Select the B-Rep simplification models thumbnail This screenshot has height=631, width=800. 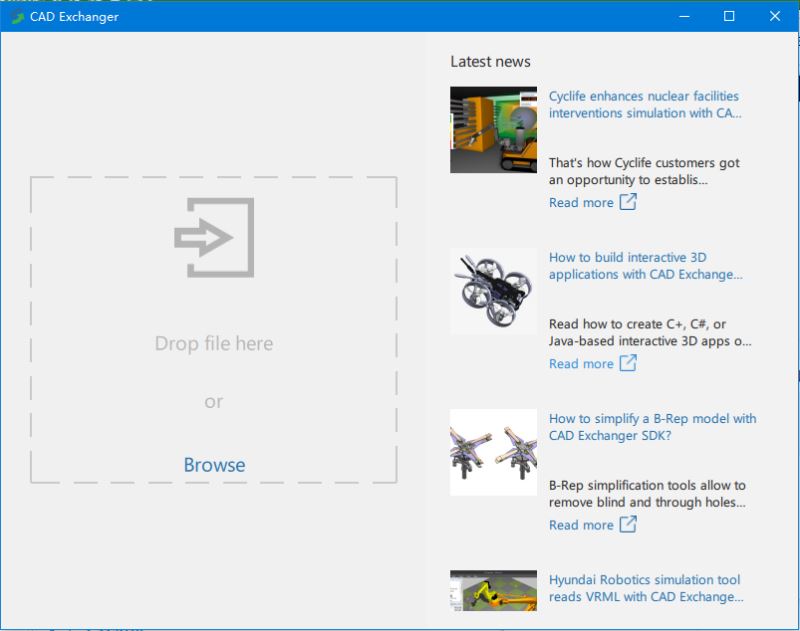point(493,452)
